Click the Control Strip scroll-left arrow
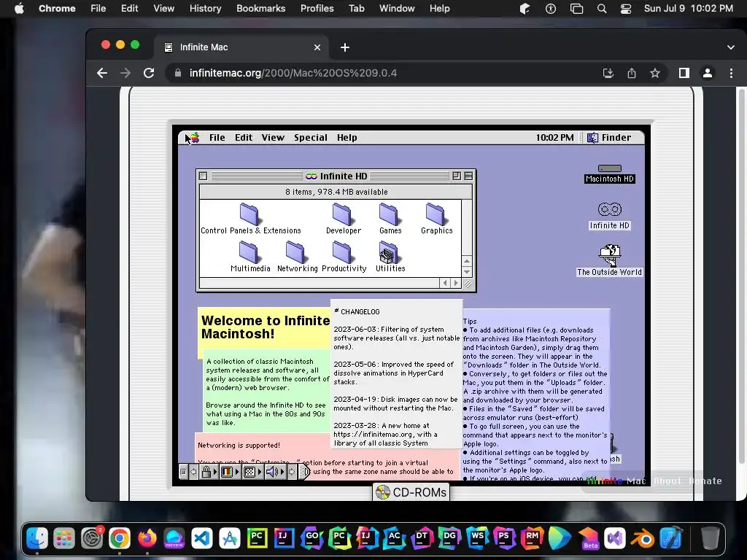 [x=193, y=472]
